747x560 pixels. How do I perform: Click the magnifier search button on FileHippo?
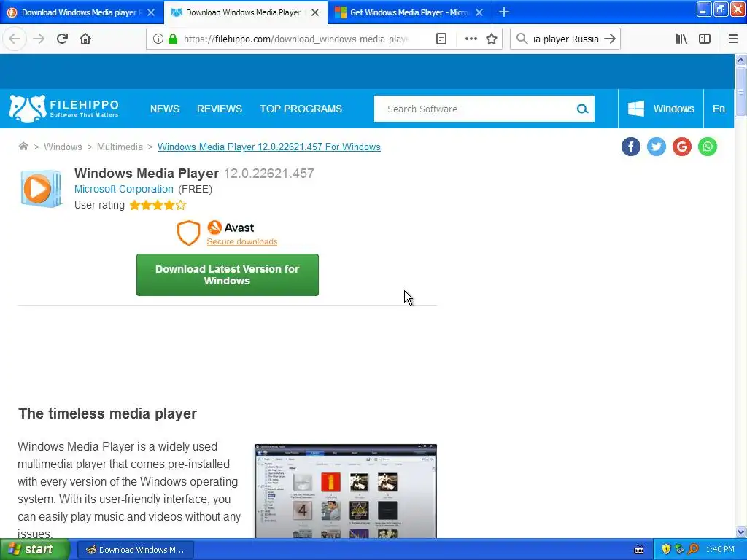pyautogui.click(x=582, y=109)
